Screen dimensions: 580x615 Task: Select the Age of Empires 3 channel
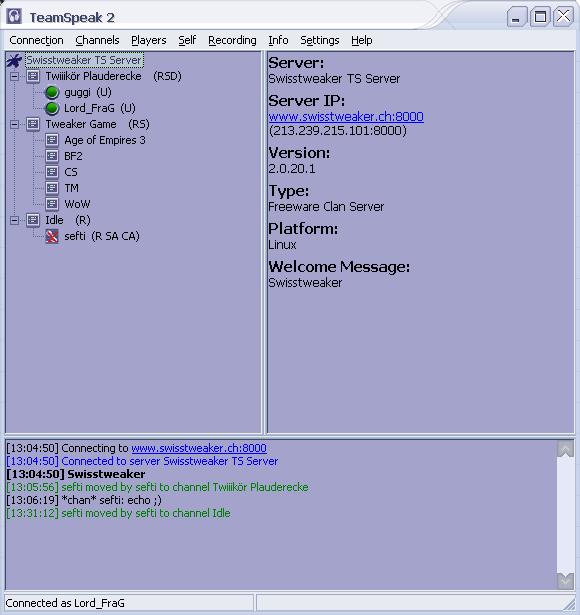point(105,140)
